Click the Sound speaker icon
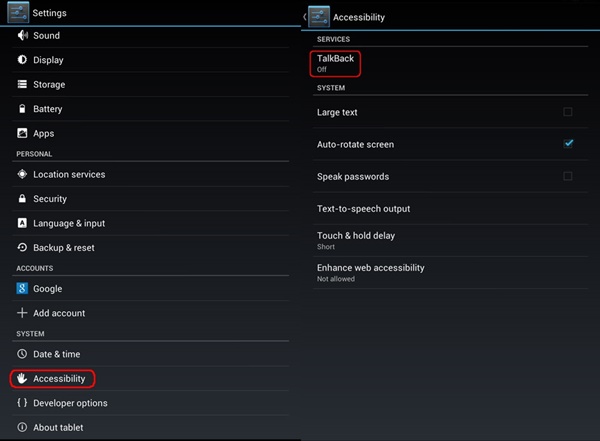 [x=23, y=36]
